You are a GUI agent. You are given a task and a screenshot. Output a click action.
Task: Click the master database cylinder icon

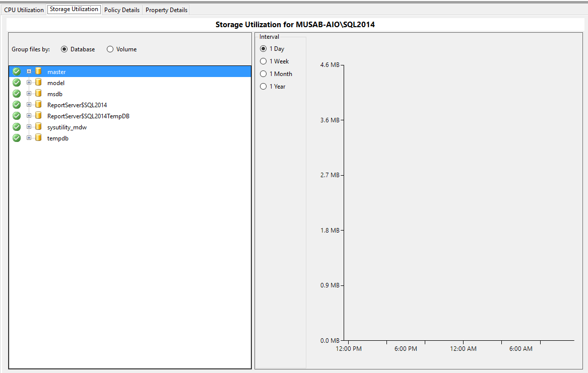38,71
